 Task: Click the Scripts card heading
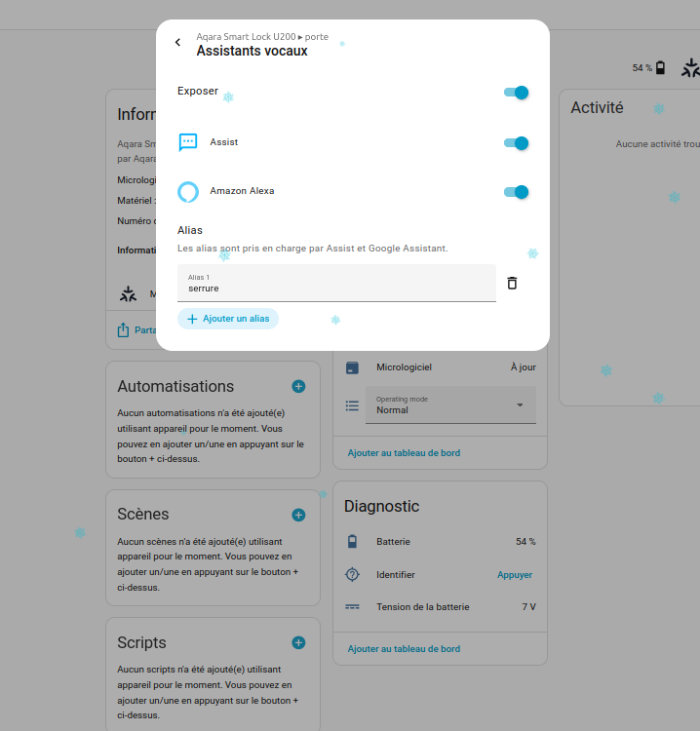click(x=141, y=642)
